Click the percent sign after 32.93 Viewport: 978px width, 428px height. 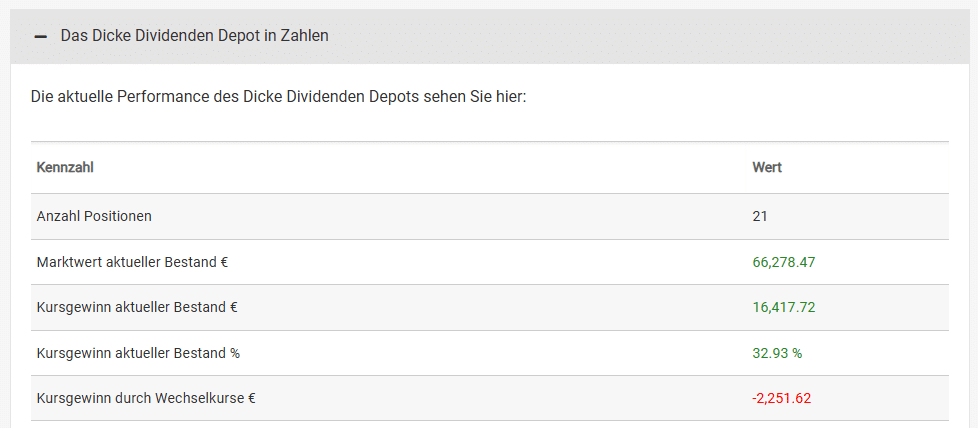[x=798, y=353]
